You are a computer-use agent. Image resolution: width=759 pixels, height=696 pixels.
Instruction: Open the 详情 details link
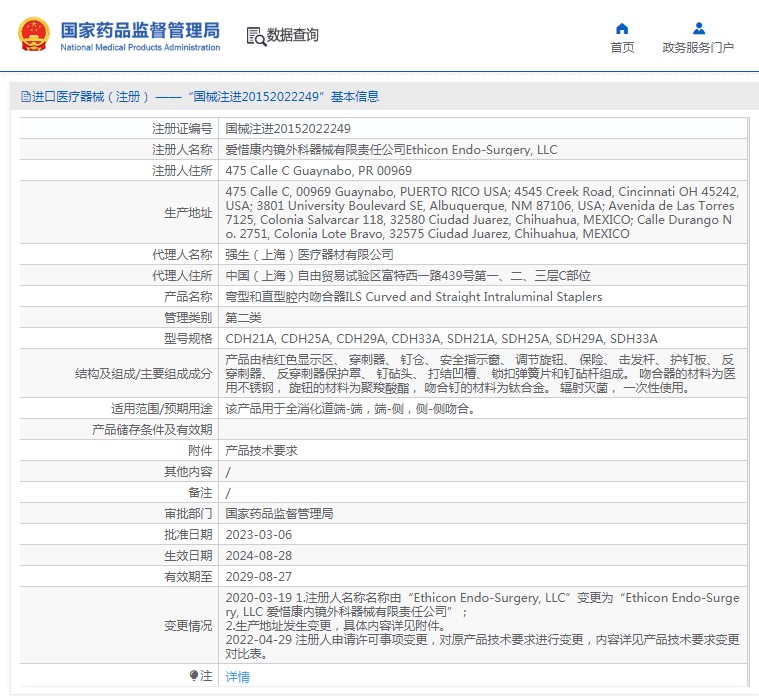(x=237, y=677)
